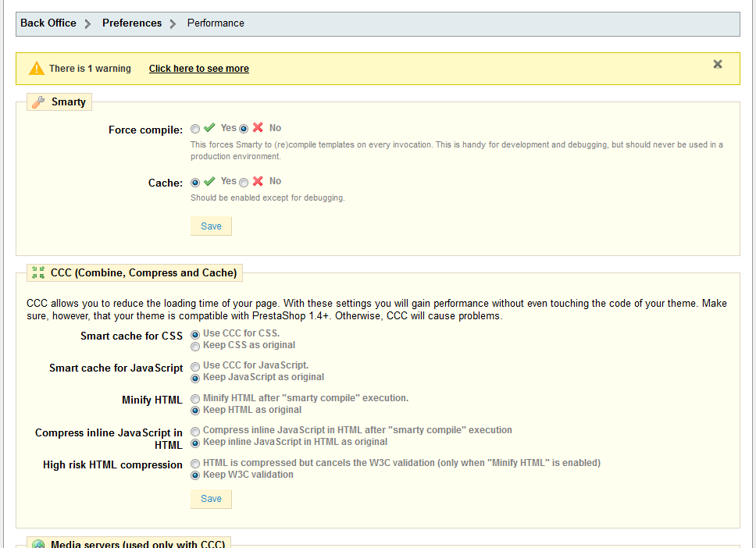Select Keep HTML as original

tap(195, 411)
